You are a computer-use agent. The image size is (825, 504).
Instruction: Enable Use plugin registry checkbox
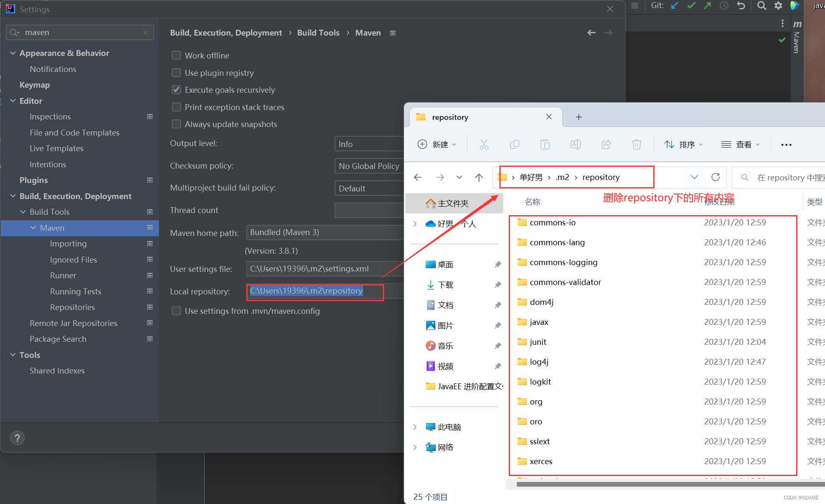176,73
